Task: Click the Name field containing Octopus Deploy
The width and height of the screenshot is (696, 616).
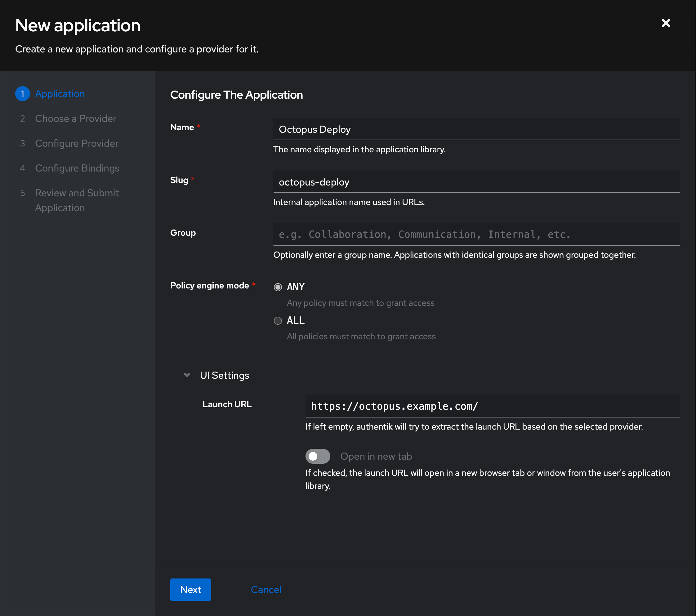Action: click(x=476, y=129)
